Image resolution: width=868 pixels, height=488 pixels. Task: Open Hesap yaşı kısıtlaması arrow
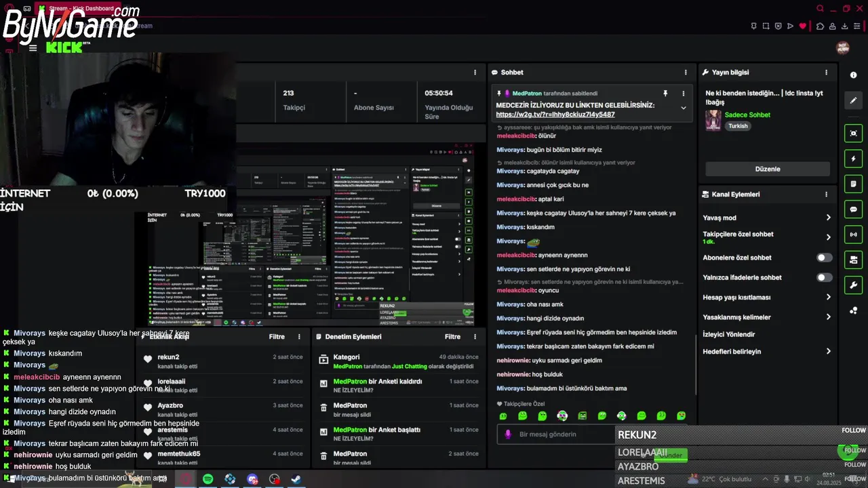click(828, 297)
